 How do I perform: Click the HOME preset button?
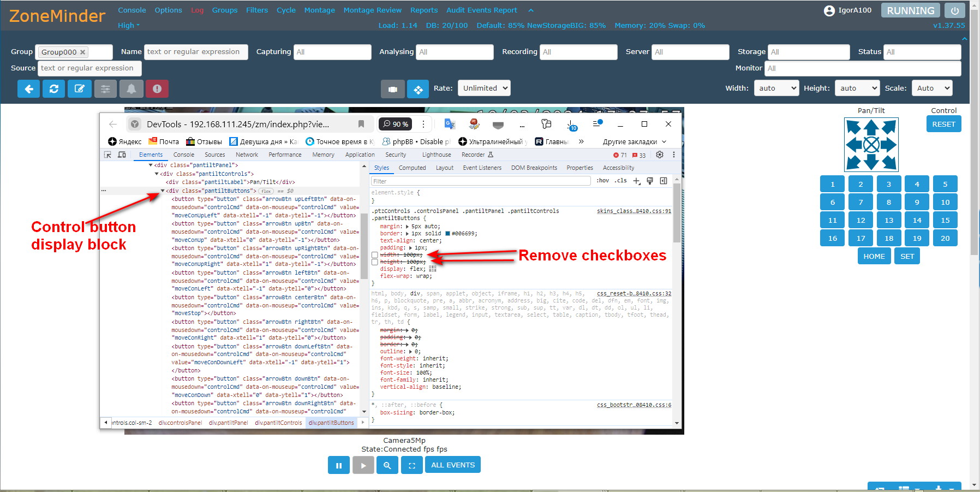click(874, 256)
